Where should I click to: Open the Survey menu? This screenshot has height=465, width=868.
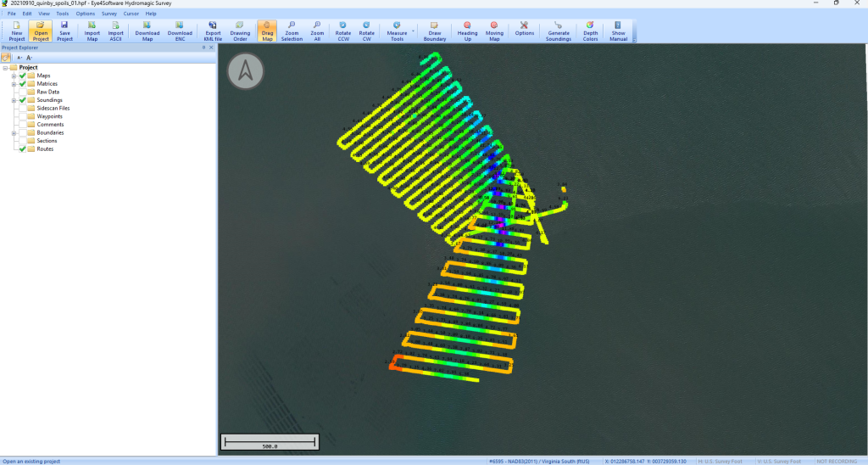coord(109,14)
